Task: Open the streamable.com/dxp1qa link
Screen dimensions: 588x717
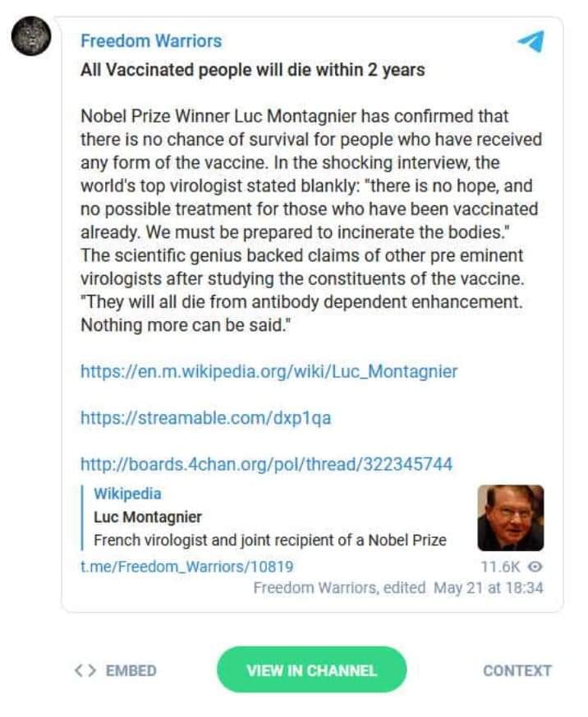Action: coord(205,418)
